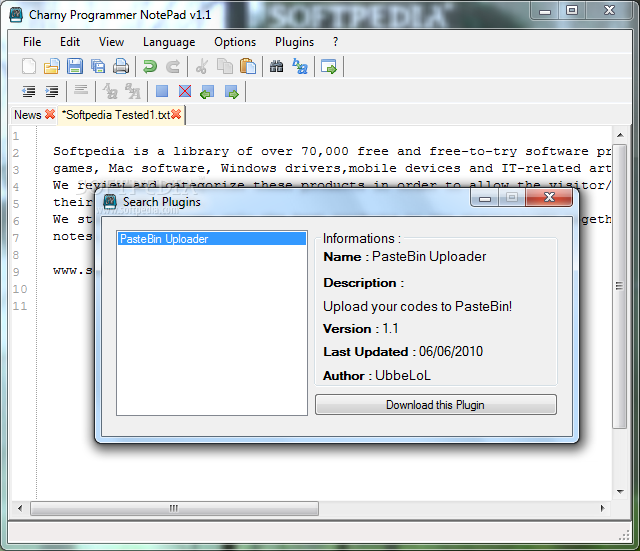Click the Author value UbbeLoL

pos(402,375)
